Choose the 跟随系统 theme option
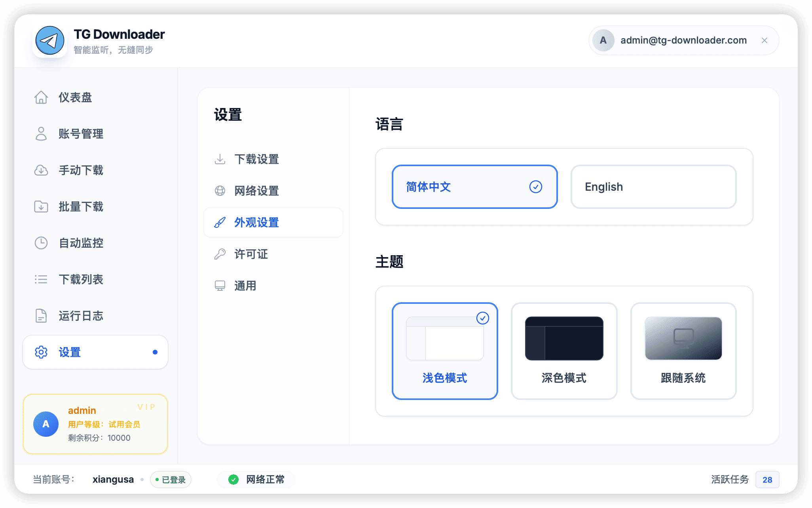 point(683,351)
